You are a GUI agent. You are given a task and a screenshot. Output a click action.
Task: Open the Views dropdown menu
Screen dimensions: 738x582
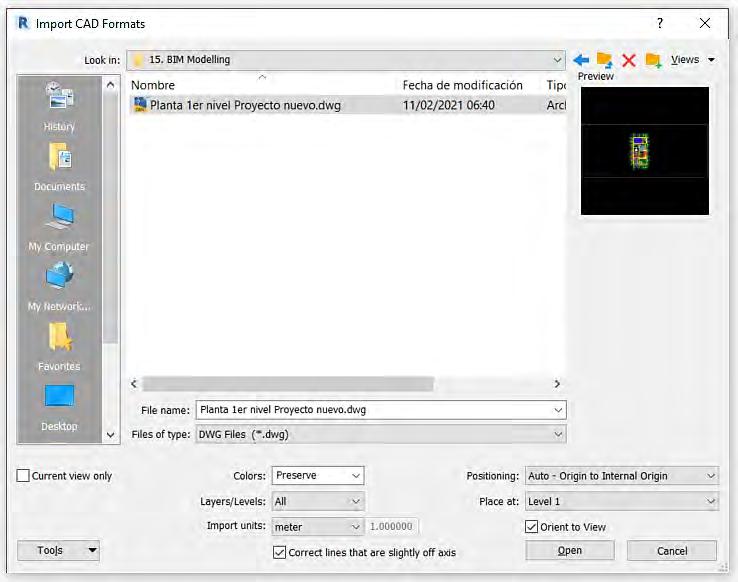tap(693, 60)
